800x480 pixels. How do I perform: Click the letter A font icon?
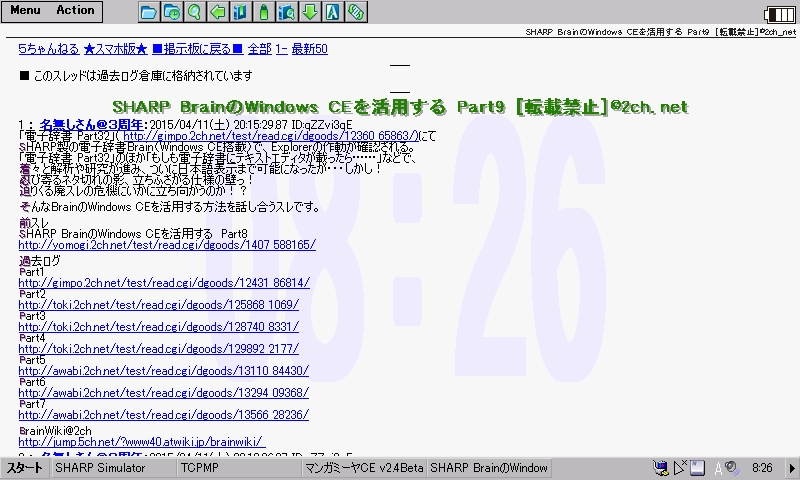tap(333, 12)
